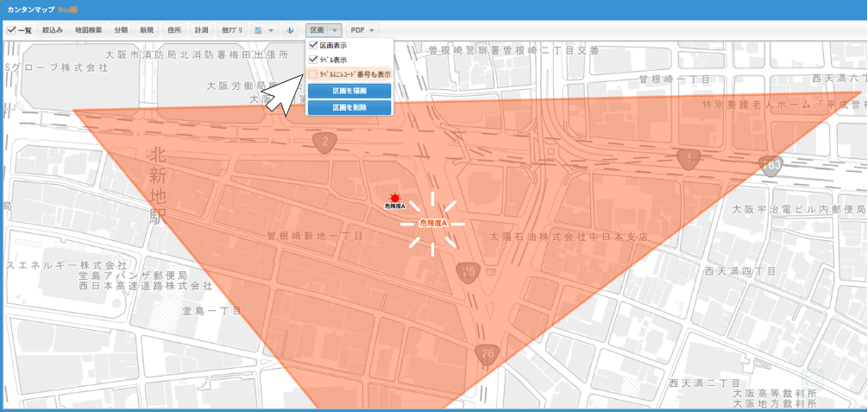Expand the PDF dropdown arrow
The image size is (868, 412).
pos(372,30)
